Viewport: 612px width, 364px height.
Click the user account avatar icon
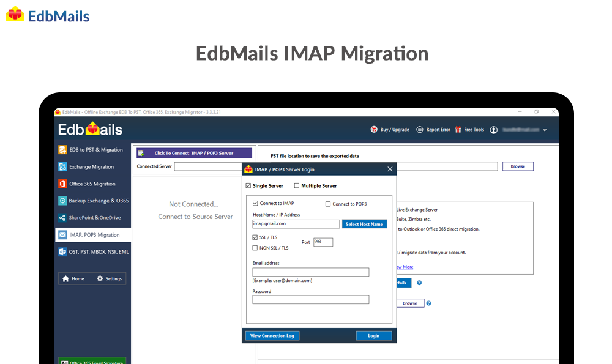[494, 130]
